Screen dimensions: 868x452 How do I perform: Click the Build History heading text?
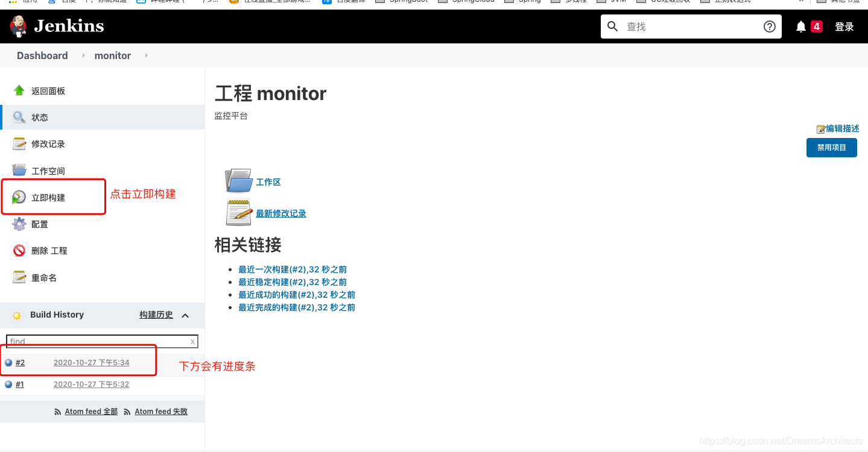pyautogui.click(x=57, y=315)
